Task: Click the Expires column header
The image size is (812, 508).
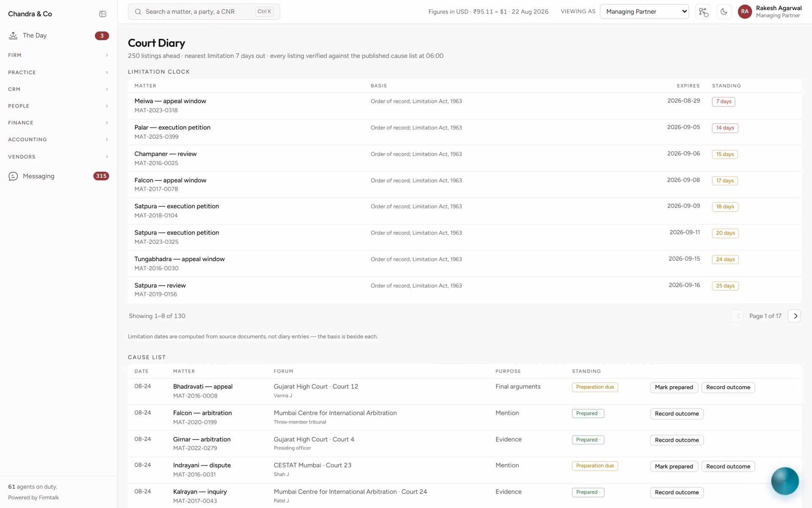Action: point(688,86)
